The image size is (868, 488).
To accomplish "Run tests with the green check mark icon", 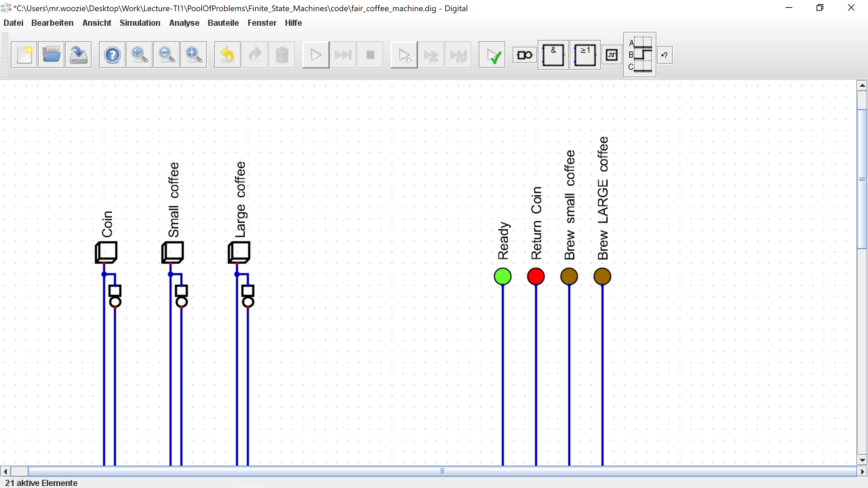I will [492, 55].
